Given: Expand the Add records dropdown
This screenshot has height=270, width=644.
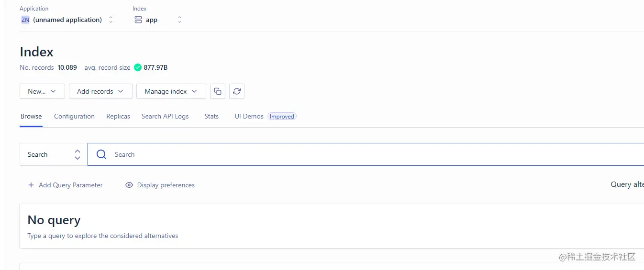Looking at the screenshot, I should (100, 91).
